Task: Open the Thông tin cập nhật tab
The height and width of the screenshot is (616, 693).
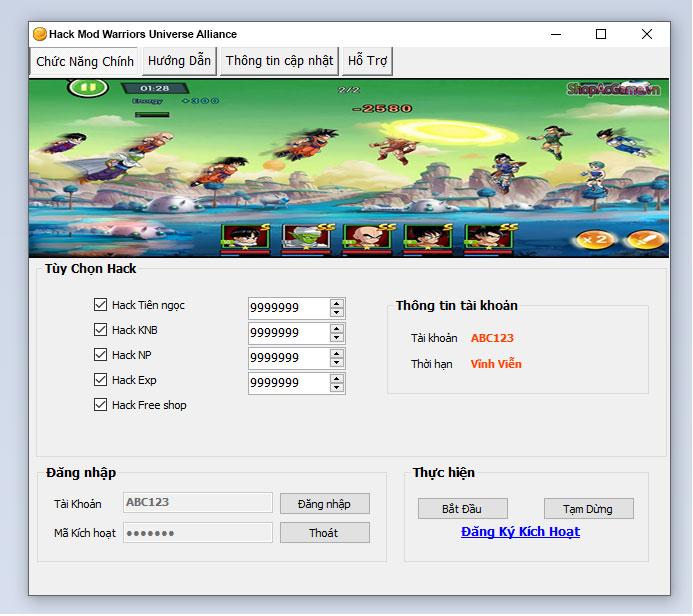Action: pyautogui.click(x=279, y=61)
